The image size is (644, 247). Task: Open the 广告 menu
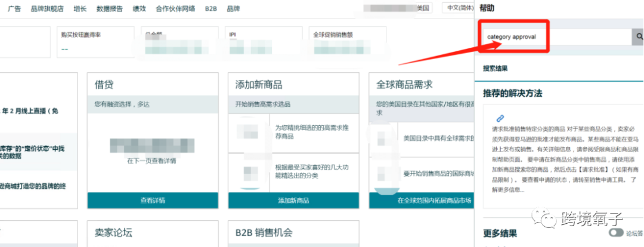pos(14,8)
